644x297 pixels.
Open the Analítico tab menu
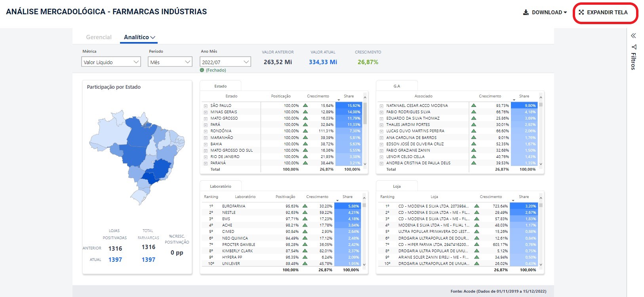[139, 37]
